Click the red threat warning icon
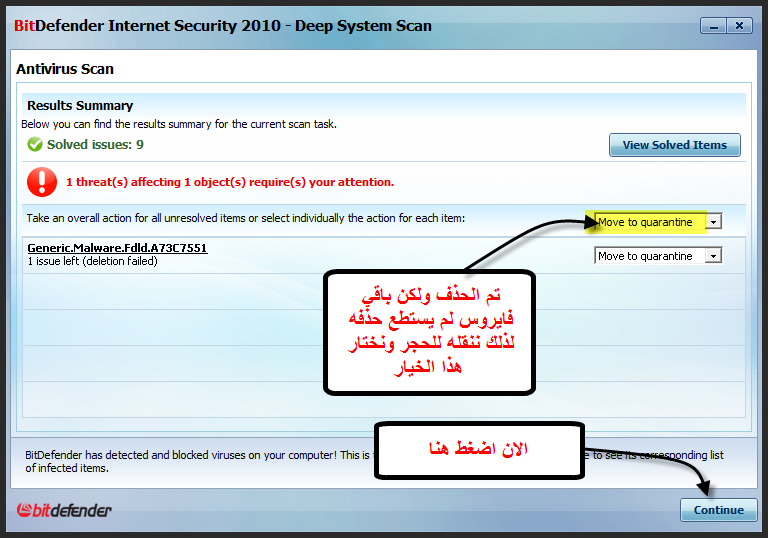The image size is (768, 538). [42, 182]
